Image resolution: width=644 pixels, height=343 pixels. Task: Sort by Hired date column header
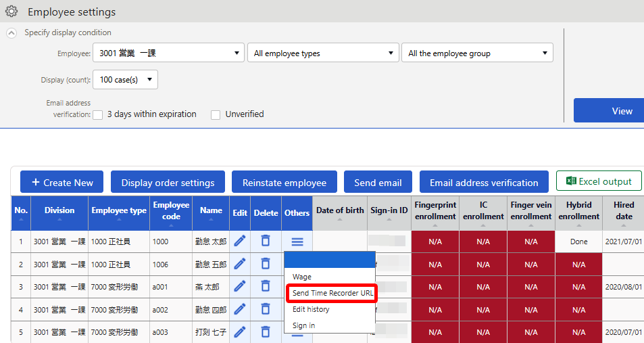(624, 213)
